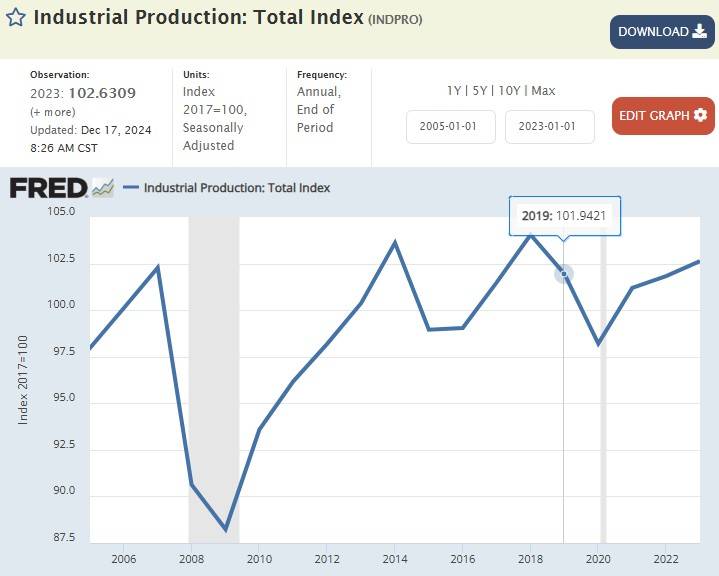Click the blue series legend line marker
Image resolution: width=719 pixels, height=576 pixels.
point(130,187)
